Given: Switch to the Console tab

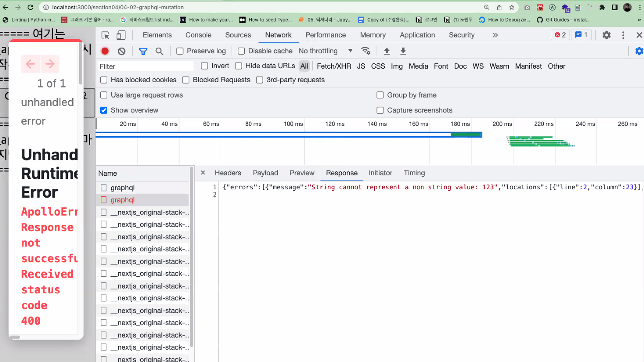Looking at the screenshot, I should click(x=198, y=35).
